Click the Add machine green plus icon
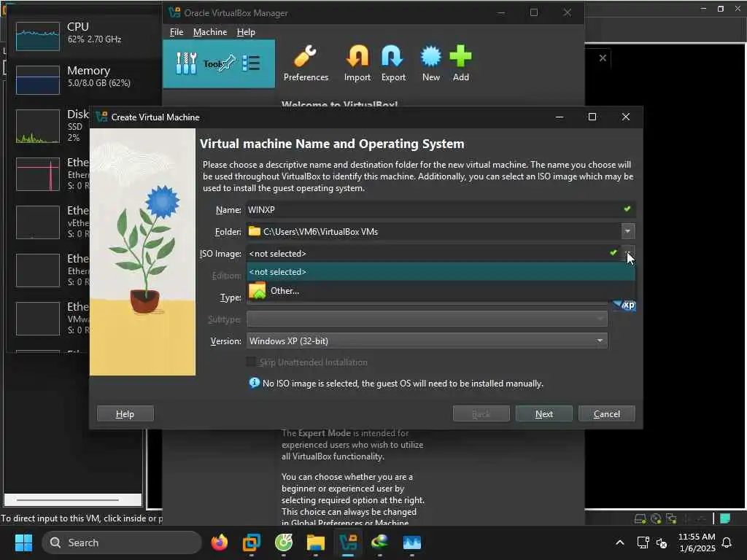The width and height of the screenshot is (747, 560). click(x=461, y=64)
